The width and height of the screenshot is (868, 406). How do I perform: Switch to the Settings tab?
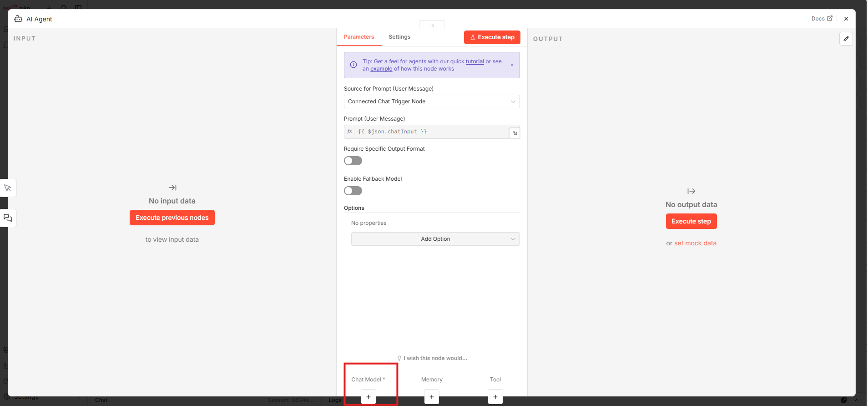(x=399, y=37)
